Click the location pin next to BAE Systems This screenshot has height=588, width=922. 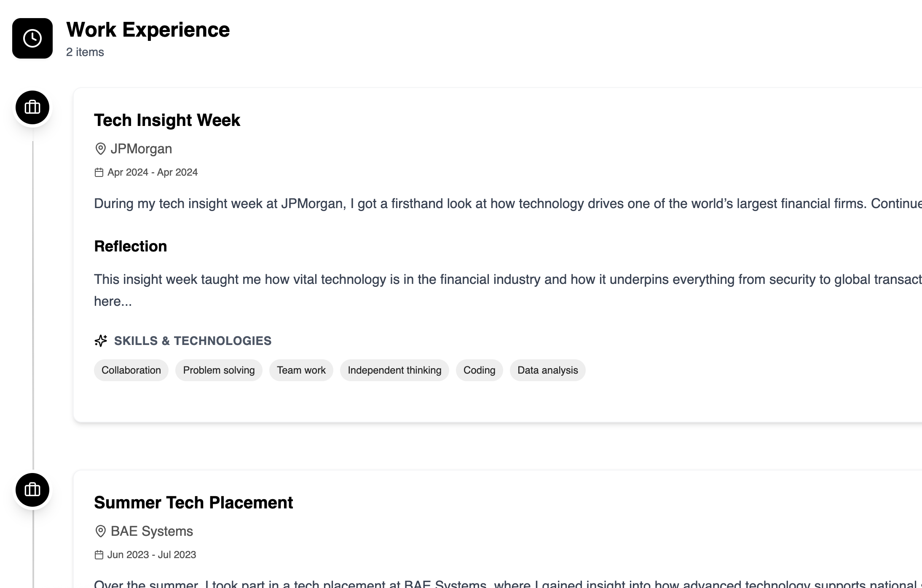pos(100,531)
